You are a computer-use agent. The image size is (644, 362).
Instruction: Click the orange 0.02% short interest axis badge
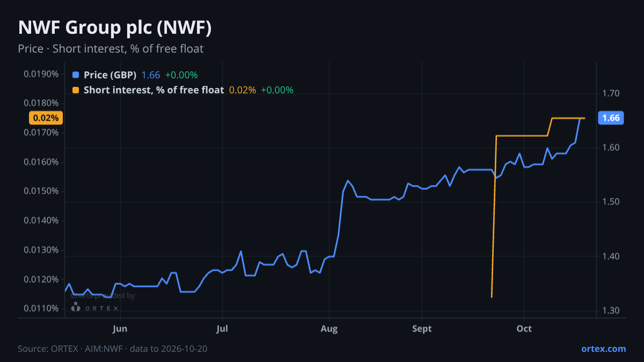tap(46, 118)
